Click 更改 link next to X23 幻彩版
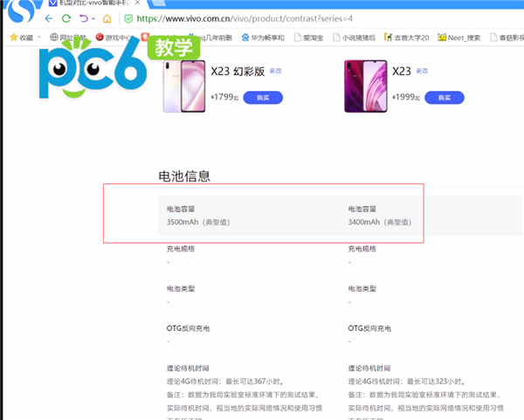524x420 pixels. tap(276, 71)
